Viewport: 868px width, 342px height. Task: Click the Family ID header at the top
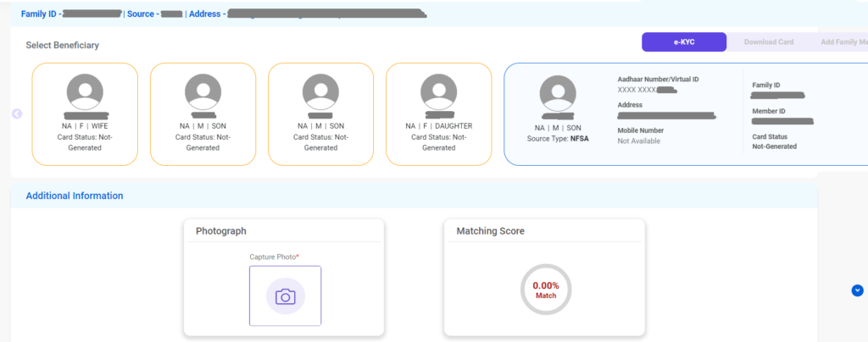coord(40,14)
